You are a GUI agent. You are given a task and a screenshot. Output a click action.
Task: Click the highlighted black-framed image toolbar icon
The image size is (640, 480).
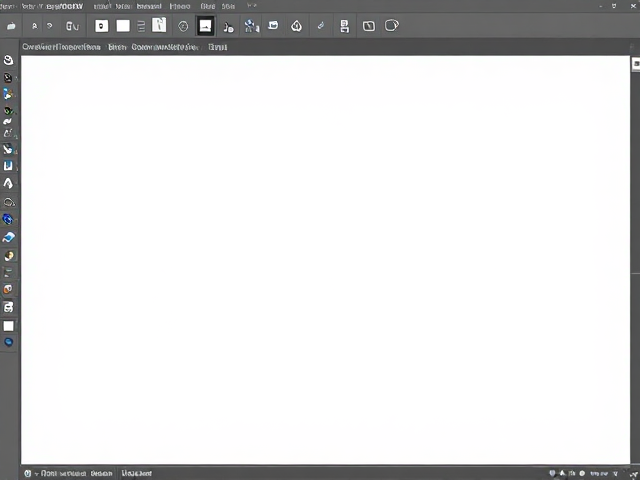[x=205, y=26]
